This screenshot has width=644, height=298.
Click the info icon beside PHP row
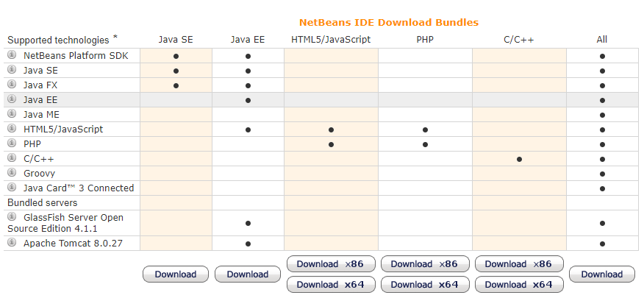12,143
